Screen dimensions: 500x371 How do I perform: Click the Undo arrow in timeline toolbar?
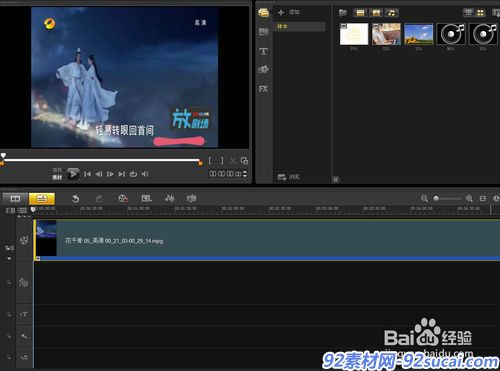click(x=76, y=199)
